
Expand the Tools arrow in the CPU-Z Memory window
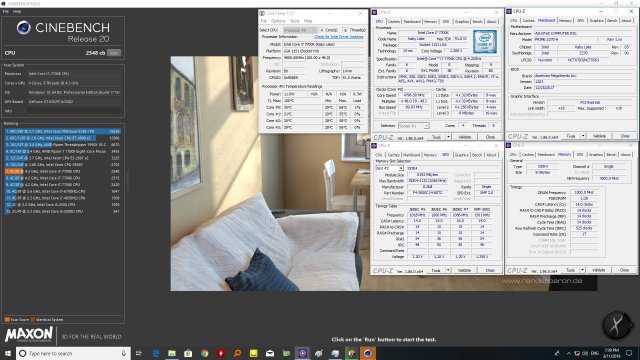582,270
